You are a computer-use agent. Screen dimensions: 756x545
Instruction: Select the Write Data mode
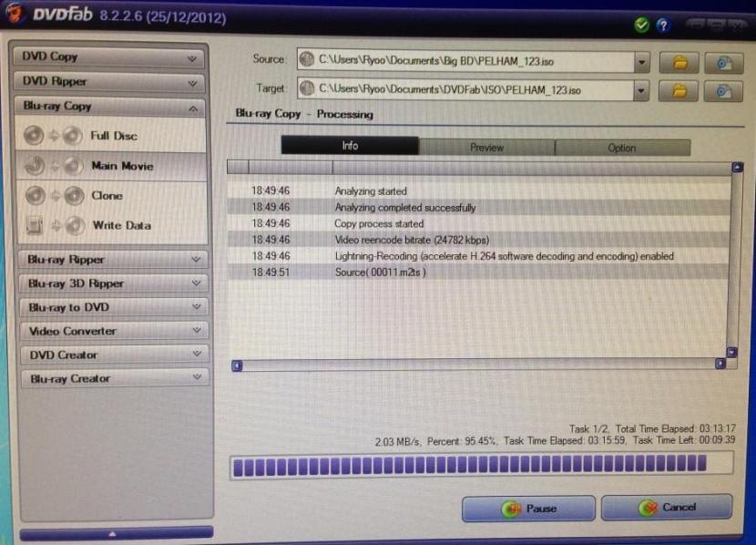pyautogui.click(x=113, y=226)
